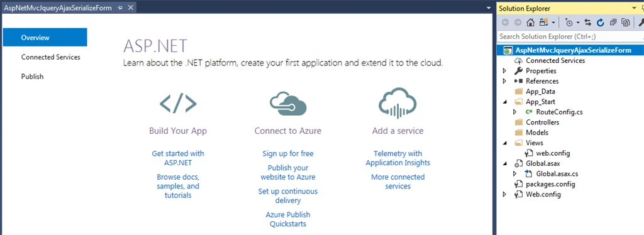Click the Properties wrench icon in tree
The width and height of the screenshot is (644, 235).
pyautogui.click(x=518, y=71)
